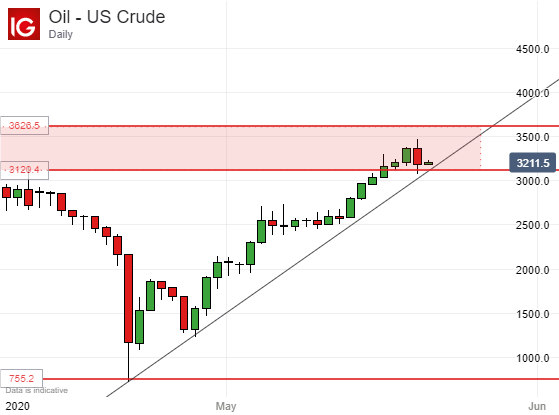The height and width of the screenshot is (415, 559).
Task: Click the upper red horizontal line at 3626.5
Action: coord(303,126)
